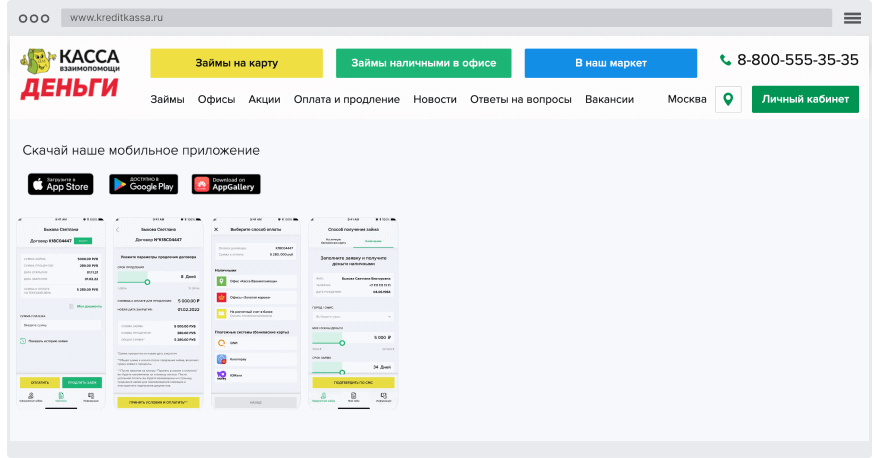Tap yellow ПОДТВЕРДИТЬ ПО СМС button
Image resolution: width=879 pixels, height=458 pixels.
point(353,382)
